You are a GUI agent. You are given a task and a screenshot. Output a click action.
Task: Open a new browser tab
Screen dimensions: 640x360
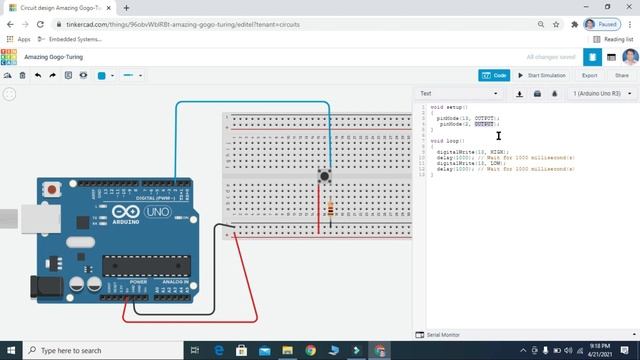(126, 8)
